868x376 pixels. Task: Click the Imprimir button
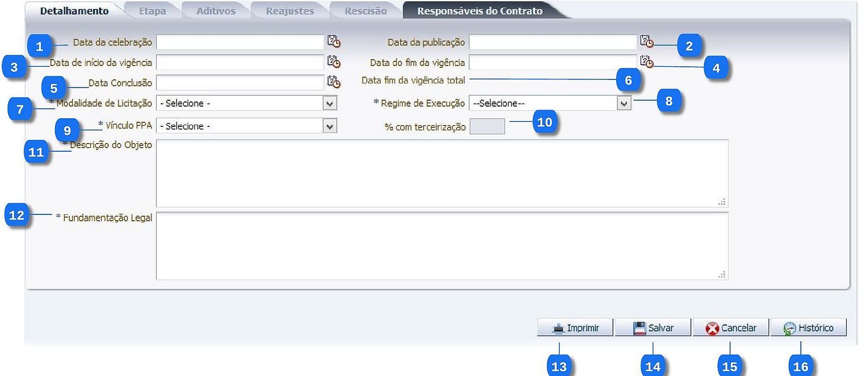pos(575,328)
